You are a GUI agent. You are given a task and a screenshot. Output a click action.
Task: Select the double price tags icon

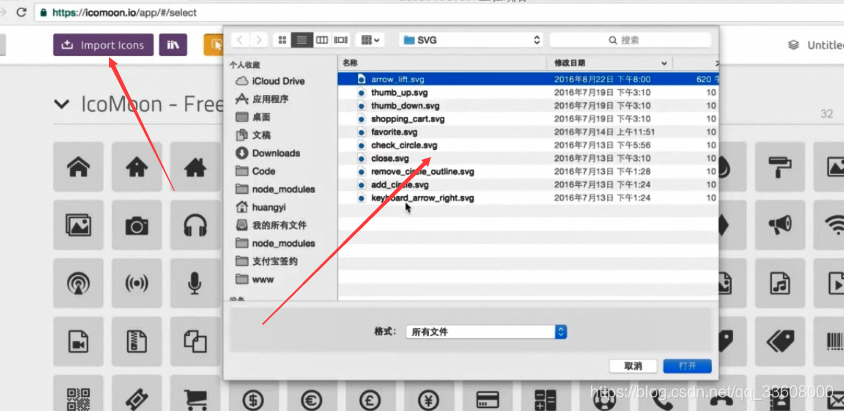tap(780, 342)
